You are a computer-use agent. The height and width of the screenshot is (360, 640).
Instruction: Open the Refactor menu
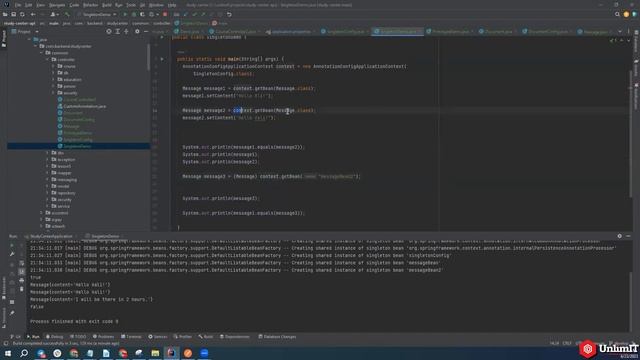click(91, 5)
